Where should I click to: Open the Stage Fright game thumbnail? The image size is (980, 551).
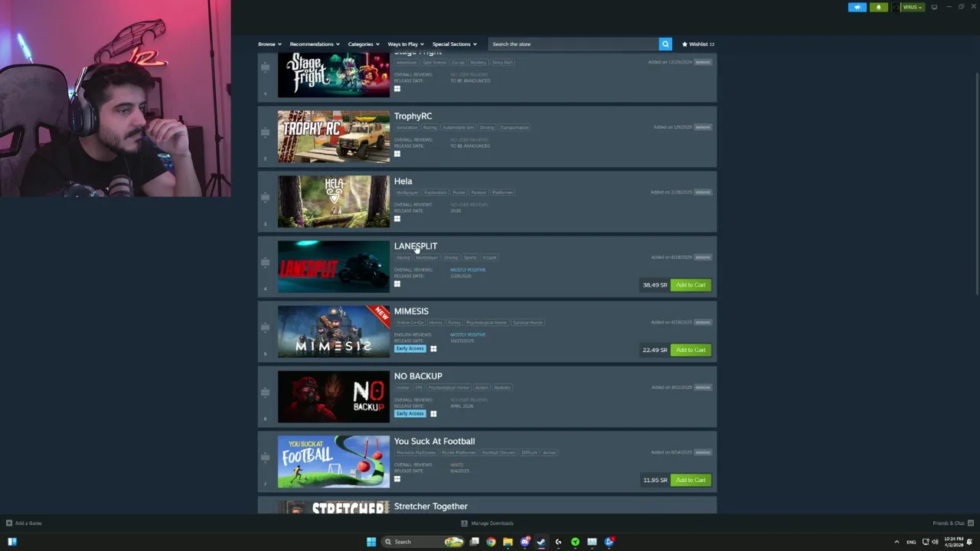333,75
